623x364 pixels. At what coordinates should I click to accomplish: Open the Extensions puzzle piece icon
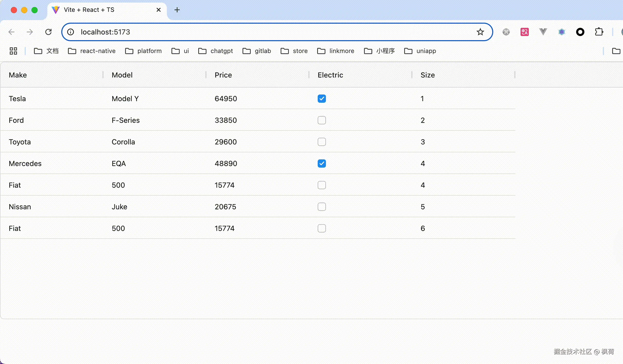coord(599,32)
